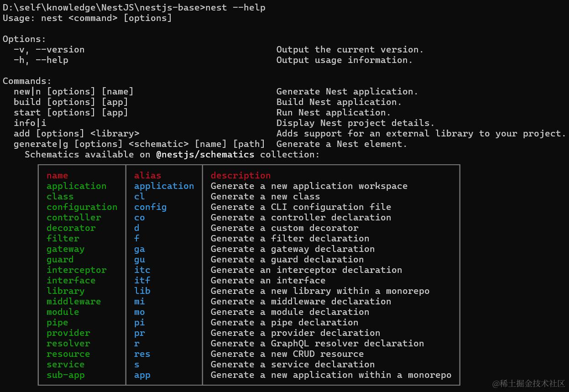Click the blue "config" alias
The height and width of the screenshot is (392, 569).
150,207
